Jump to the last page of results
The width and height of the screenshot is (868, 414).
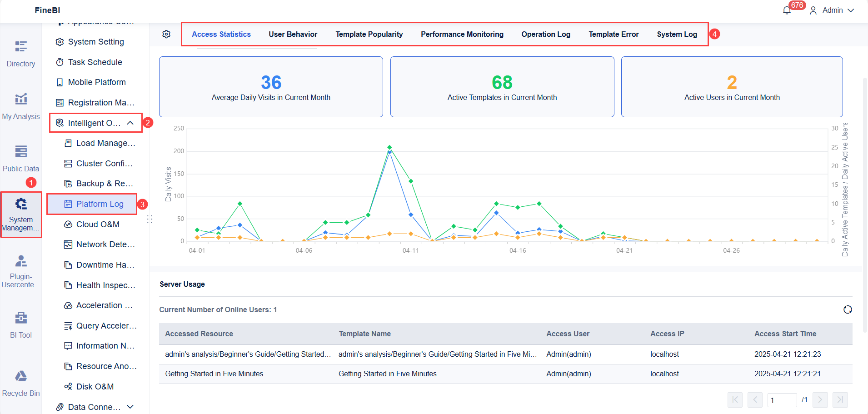840,400
